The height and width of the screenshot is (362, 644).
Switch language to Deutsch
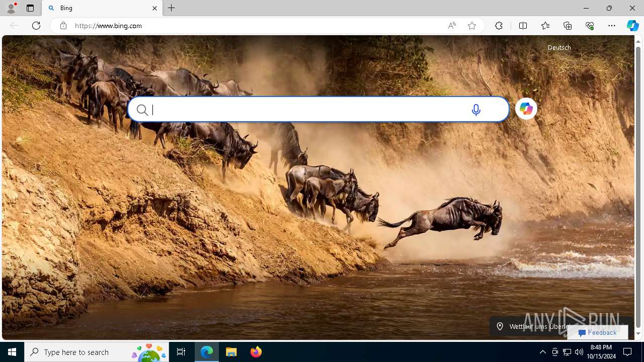(559, 47)
